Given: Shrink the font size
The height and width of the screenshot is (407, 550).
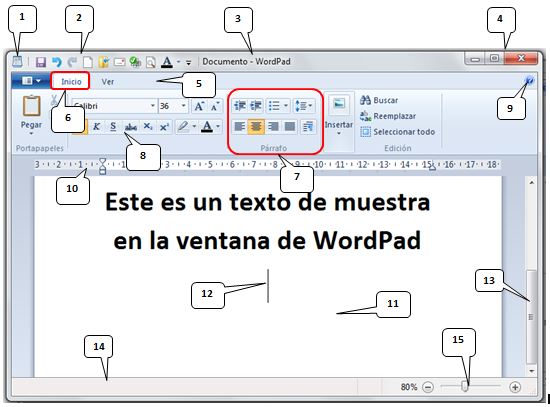Looking at the screenshot, I should click(x=215, y=106).
